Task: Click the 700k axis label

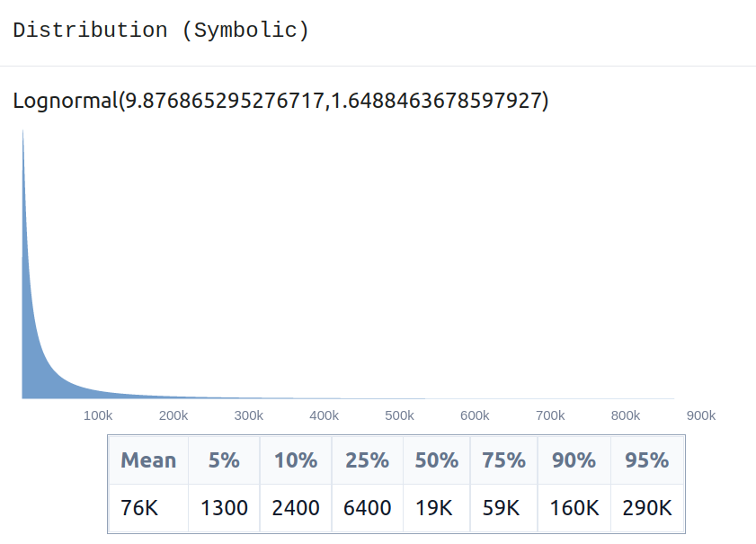Action: click(x=550, y=415)
